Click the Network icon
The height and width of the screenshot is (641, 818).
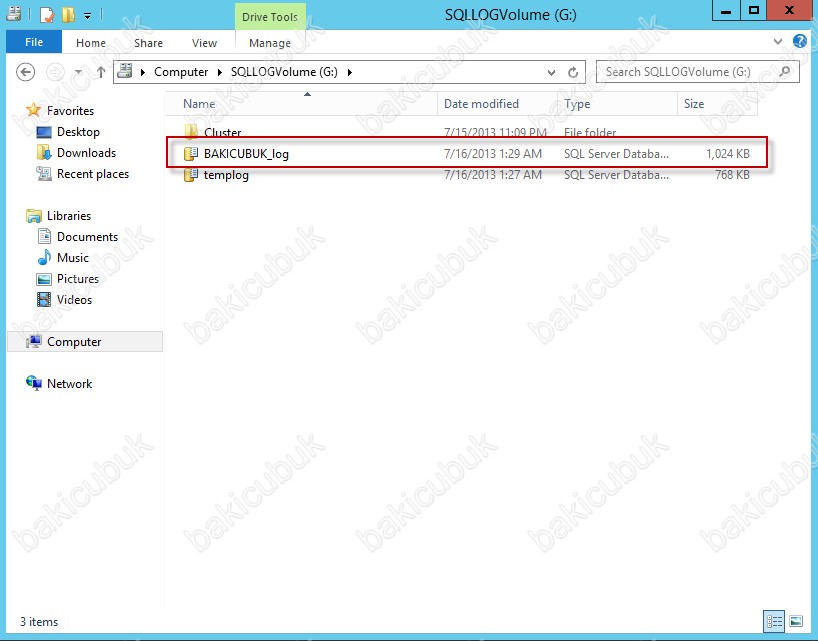[x=34, y=383]
